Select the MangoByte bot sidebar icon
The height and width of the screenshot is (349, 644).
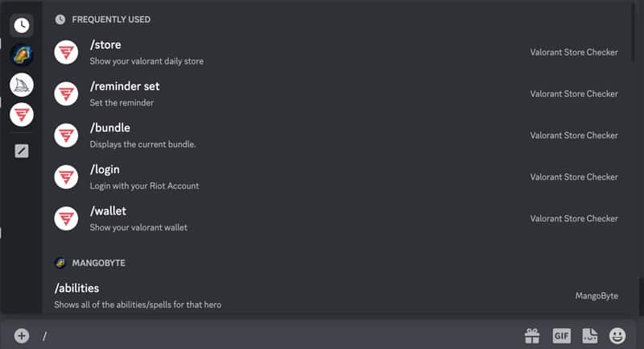point(22,55)
